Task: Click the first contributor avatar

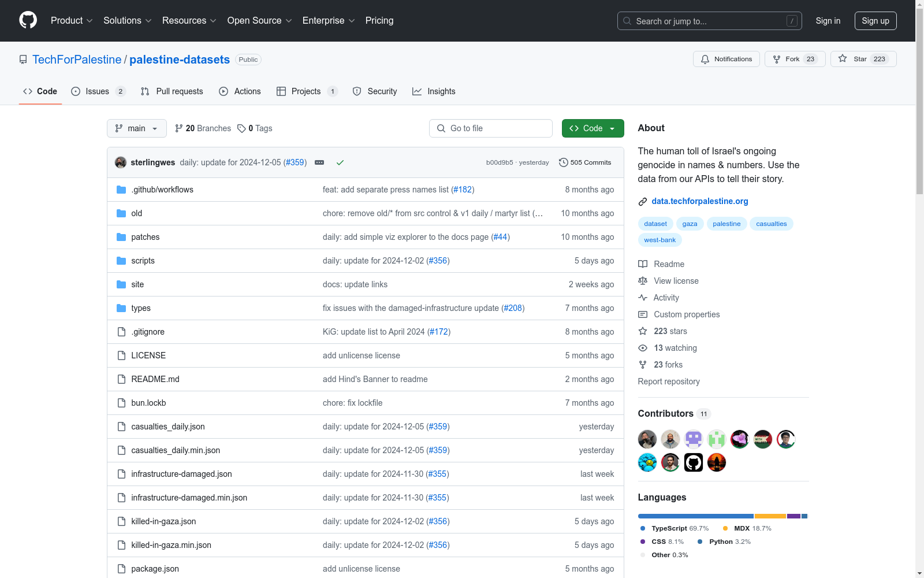Action: [x=647, y=439]
